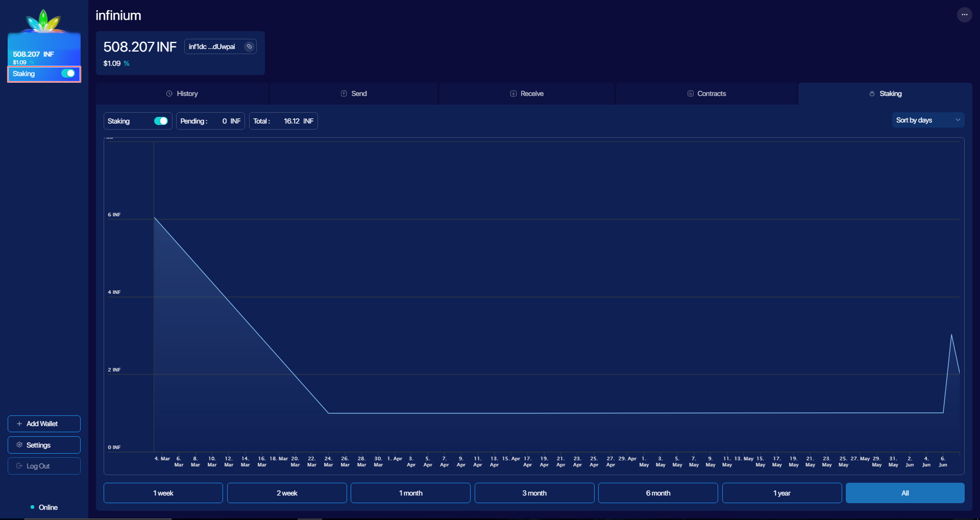Select the 3 month range button
Viewport: 980px width, 520px height.
pyautogui.click(x=534, y=493)
